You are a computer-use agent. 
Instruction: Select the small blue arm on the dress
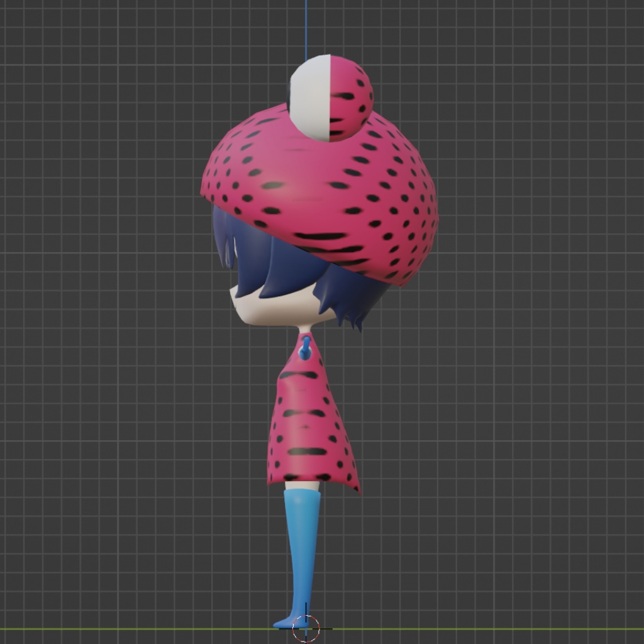tap(305, 348)
